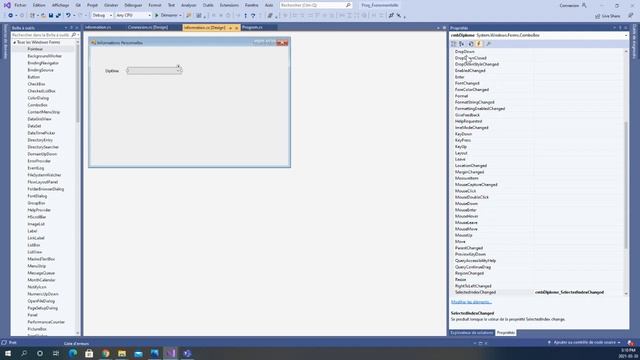This screenshot has height=360, width=640.
Task: Click the Live Share icon
Action: tap(598, 16)
